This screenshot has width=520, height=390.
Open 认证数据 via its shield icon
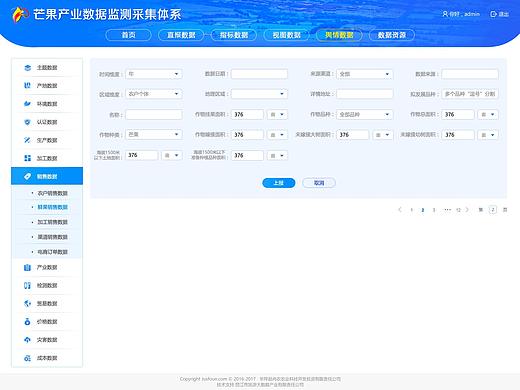(27, 122)
